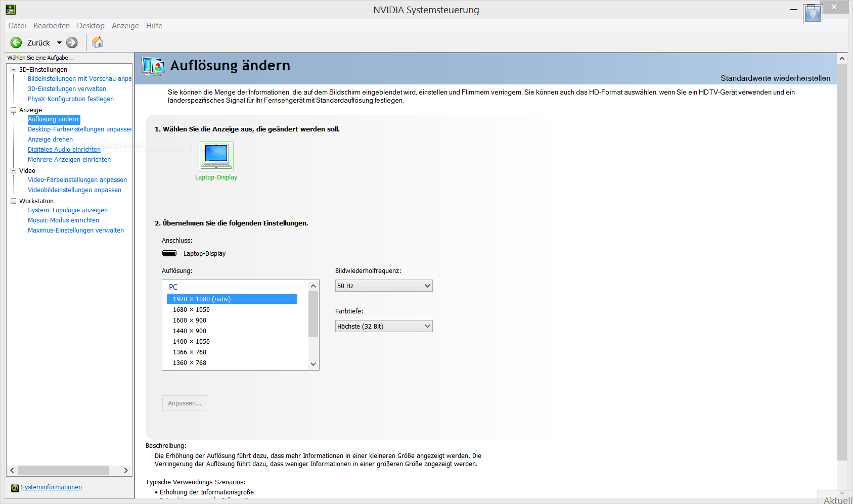Screen dimensions: 853x504
Task: Open Anzeige drehen
Action: point(50,140)
